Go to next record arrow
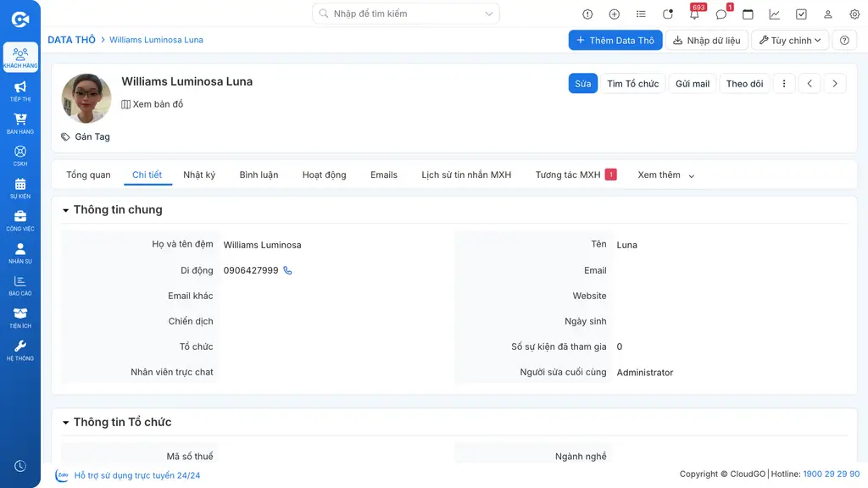This screenshot has width=868, height=488. pos(835,84)
